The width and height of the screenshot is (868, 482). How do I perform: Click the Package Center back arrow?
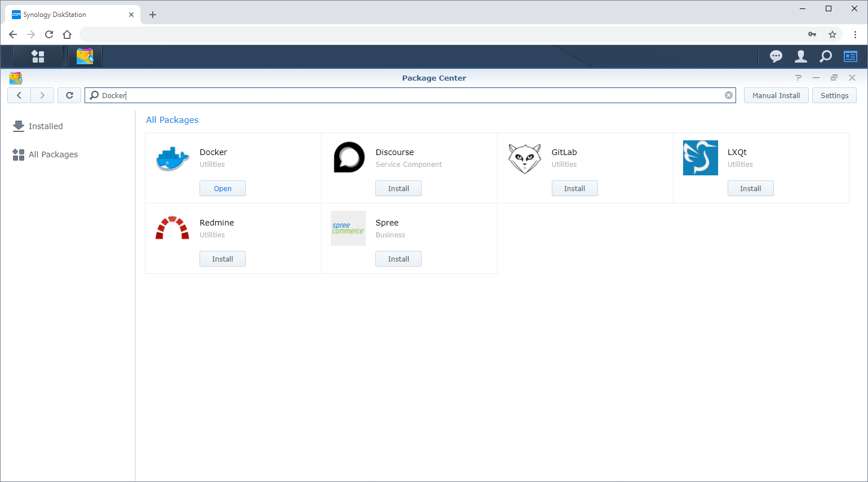pyautogui.click(x=19, y=95)
